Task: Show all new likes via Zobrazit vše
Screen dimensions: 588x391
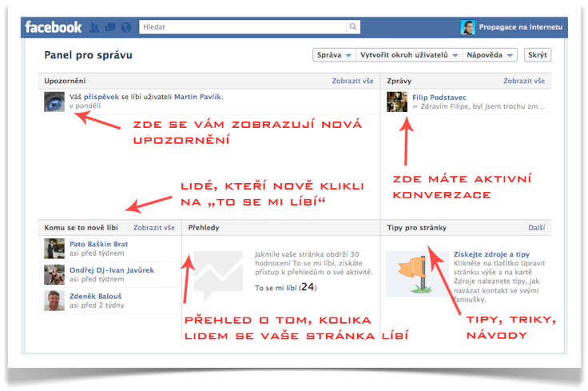Action: pos(153,227)
